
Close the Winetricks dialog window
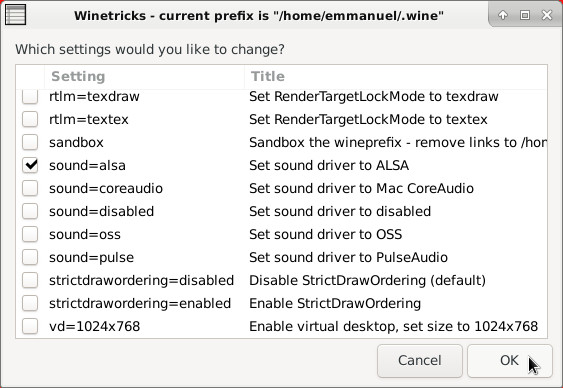[547, 15]
